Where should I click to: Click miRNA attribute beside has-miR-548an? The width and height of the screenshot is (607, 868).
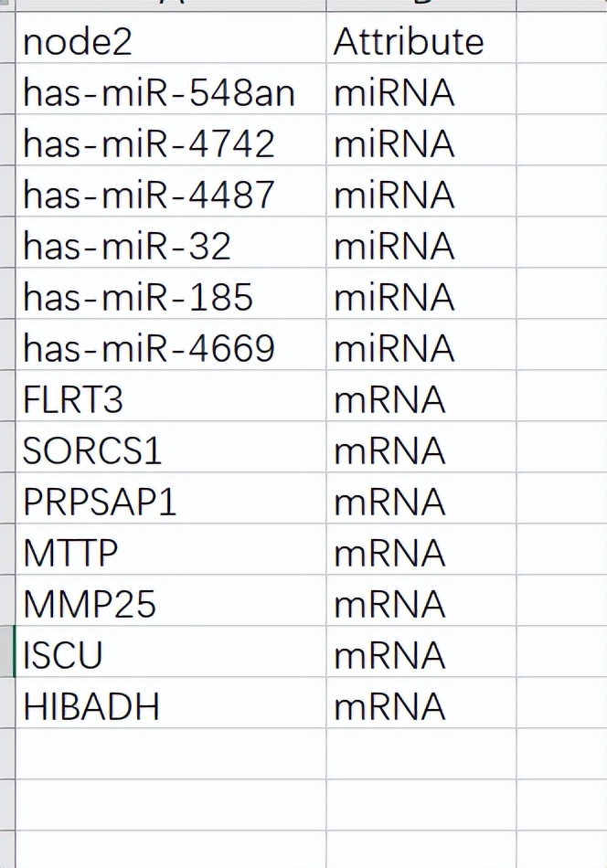[421, 93]
